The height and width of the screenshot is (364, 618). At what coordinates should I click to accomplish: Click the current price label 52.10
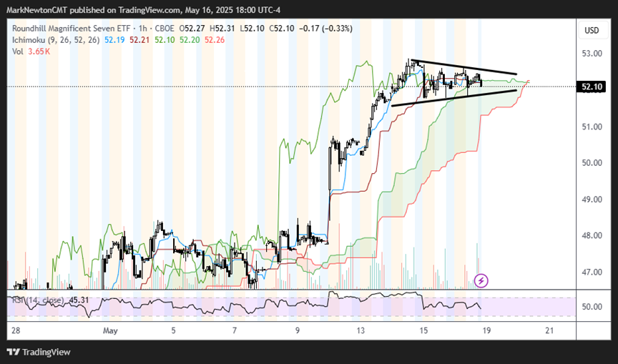590,87
